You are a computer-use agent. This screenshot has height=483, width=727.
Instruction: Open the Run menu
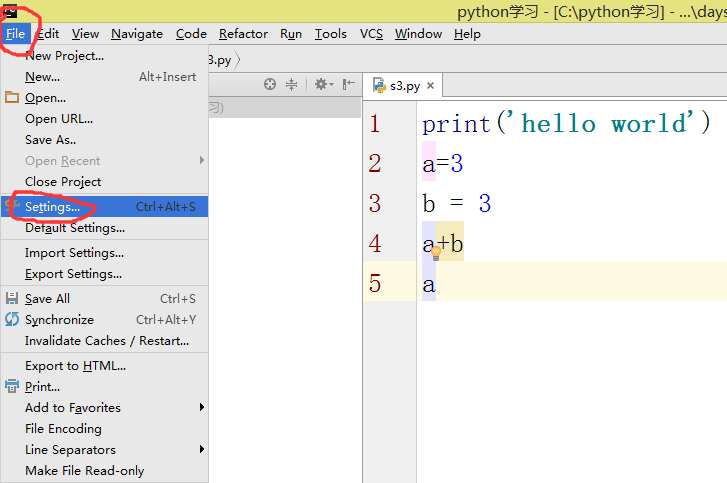291,34
